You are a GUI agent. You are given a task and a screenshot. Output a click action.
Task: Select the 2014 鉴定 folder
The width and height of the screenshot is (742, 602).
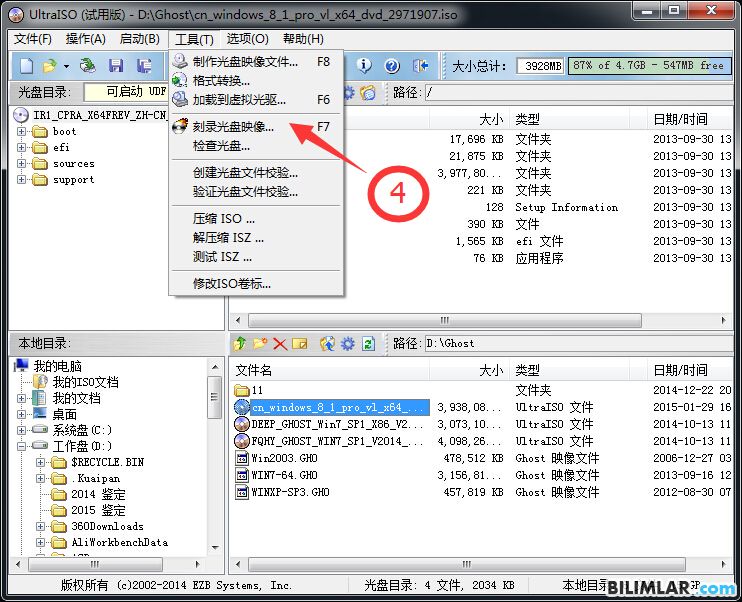pos(98,495)
